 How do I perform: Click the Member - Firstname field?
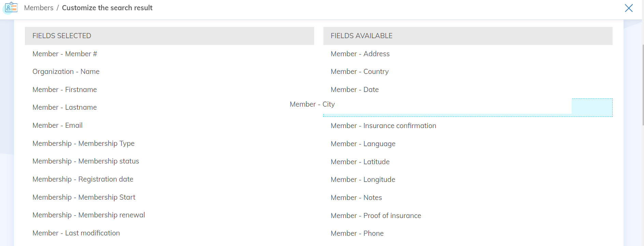coord(64,90)
